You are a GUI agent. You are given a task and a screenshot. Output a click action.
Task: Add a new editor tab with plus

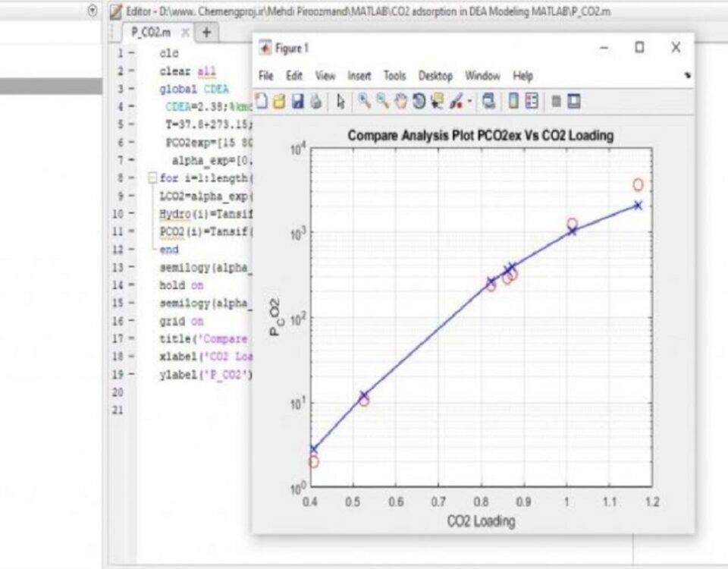point(206,33)
